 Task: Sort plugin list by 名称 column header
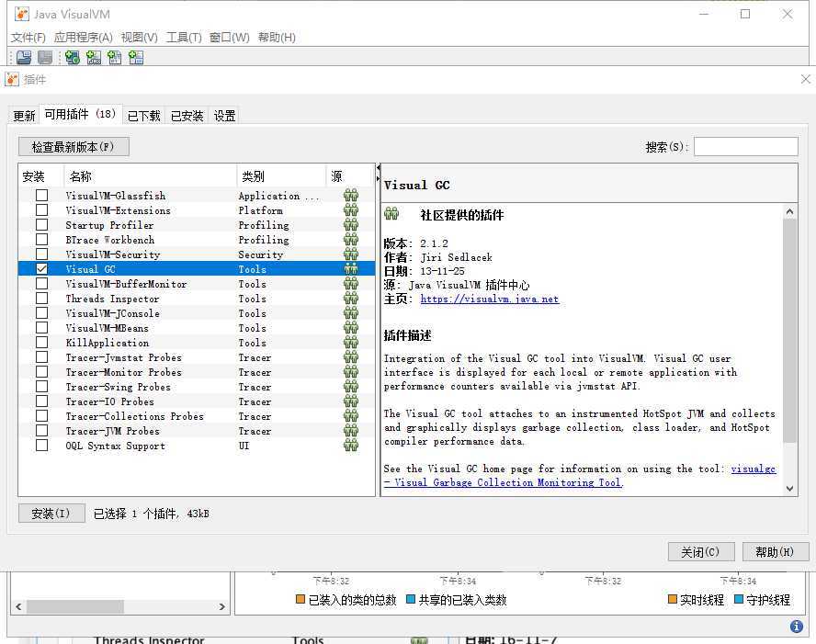[x=151, y=176]
